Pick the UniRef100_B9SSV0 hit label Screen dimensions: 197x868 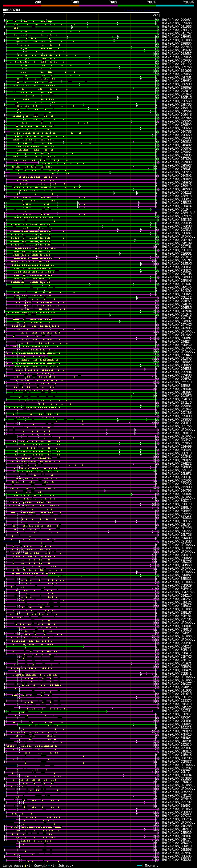click(177, 121)
